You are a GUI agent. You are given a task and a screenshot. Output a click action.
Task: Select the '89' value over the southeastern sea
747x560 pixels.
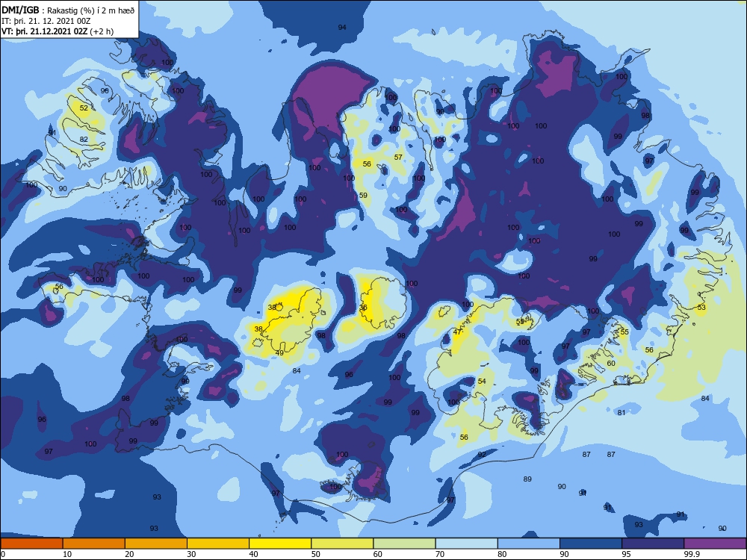(527, 479)
